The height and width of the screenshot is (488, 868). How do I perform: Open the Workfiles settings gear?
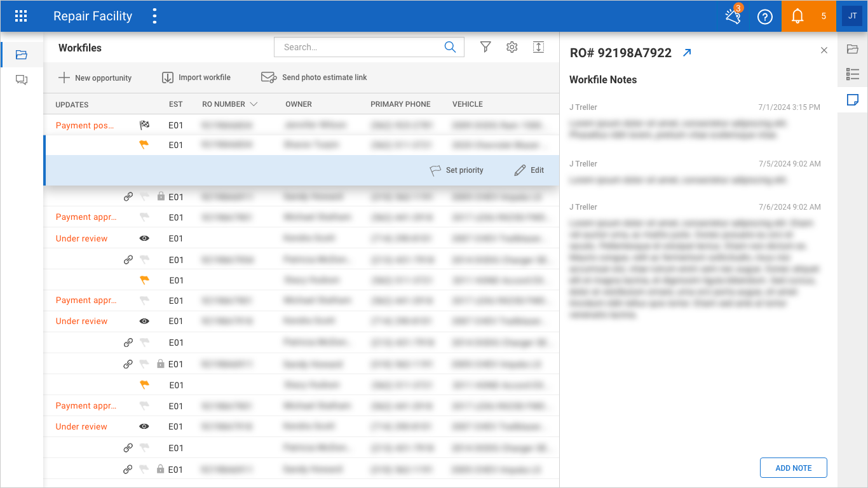pyautogui.click(x=512, y=47)
